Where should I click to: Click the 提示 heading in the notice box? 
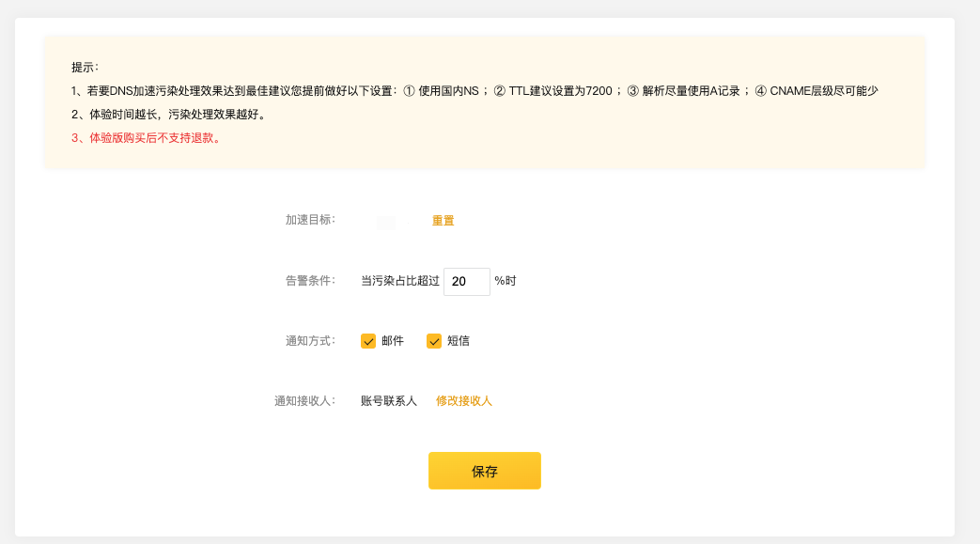86,68
